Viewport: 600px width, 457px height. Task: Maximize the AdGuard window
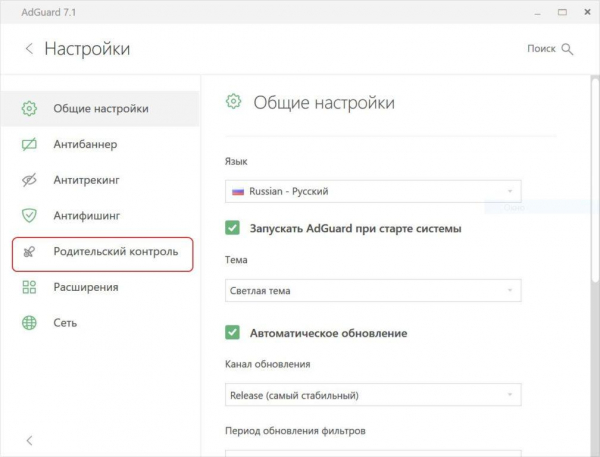coord(562,12)
